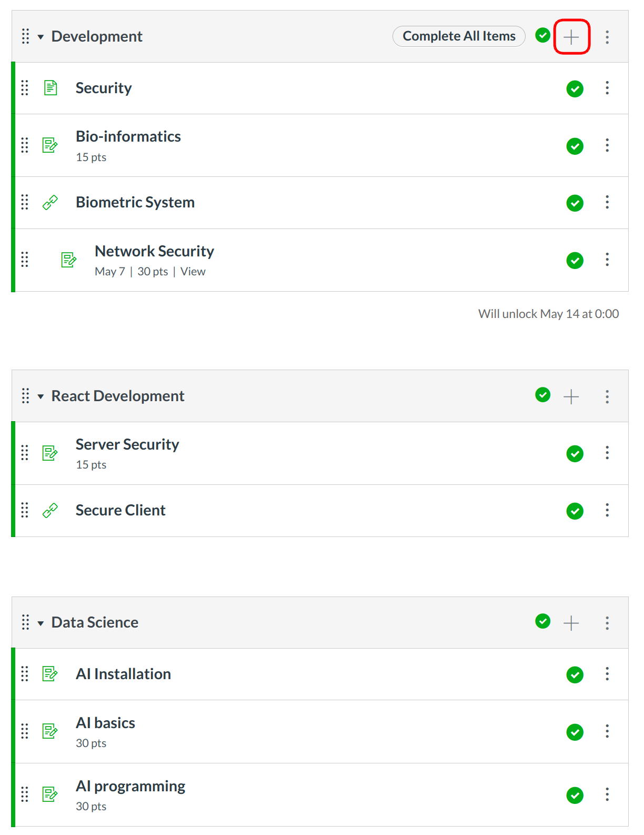Viewport: 644px width, 835px height.
Task: Open the options menu for Network Security
Action: pyautogui.click(x=607, y=260)
